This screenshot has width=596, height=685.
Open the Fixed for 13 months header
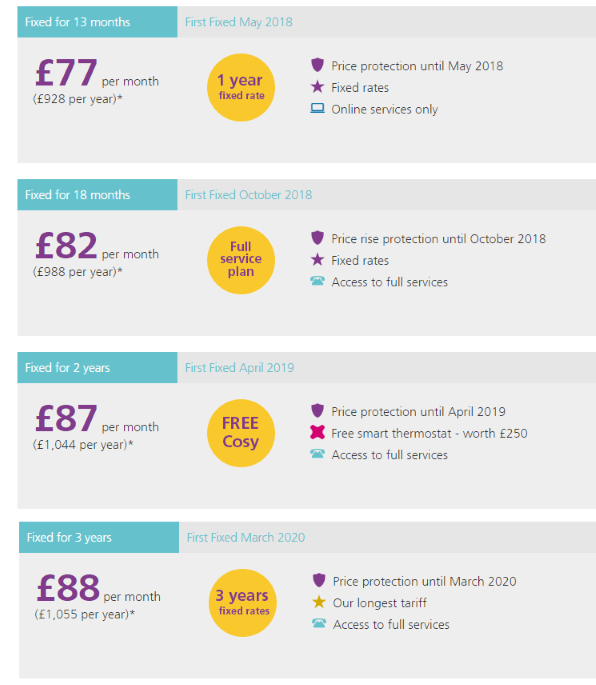[97, 22]
